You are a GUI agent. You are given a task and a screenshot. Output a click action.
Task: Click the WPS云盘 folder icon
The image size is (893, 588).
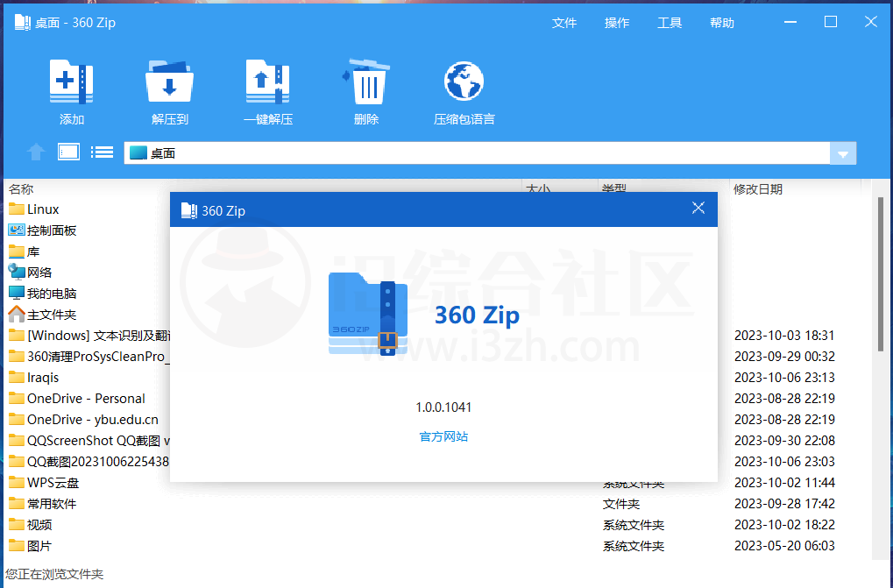(x=17, y=483)
